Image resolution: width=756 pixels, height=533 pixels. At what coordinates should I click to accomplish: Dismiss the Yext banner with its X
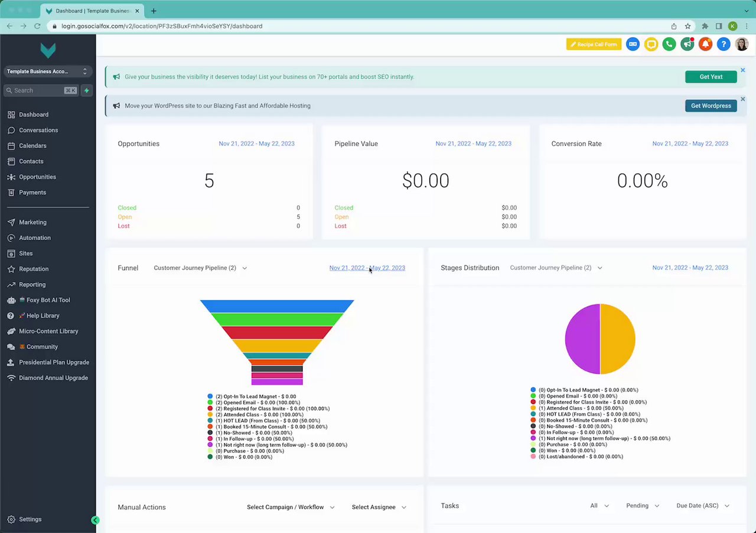(x=743, y=70)
